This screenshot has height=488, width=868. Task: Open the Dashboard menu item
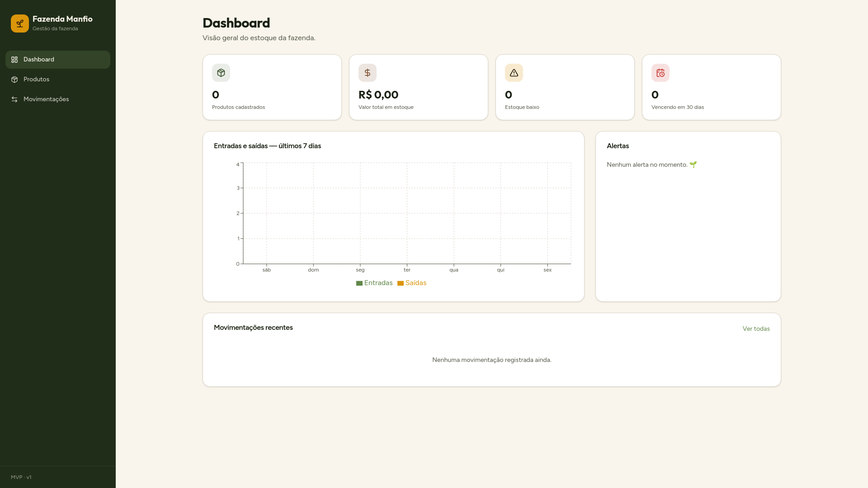(58, 60)
